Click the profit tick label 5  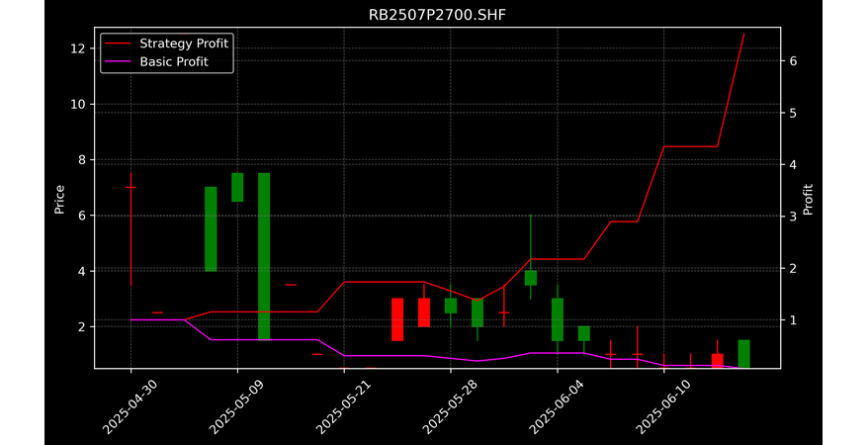pos(793,113)
